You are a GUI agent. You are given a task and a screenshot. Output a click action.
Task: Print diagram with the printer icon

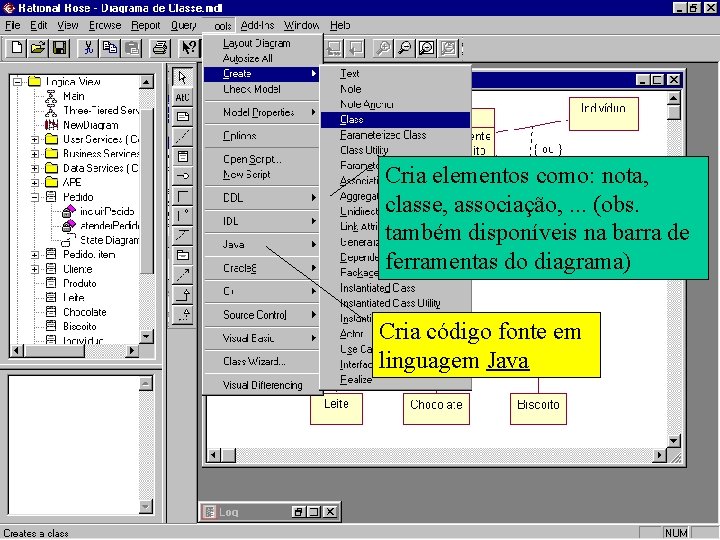(159, 48)
